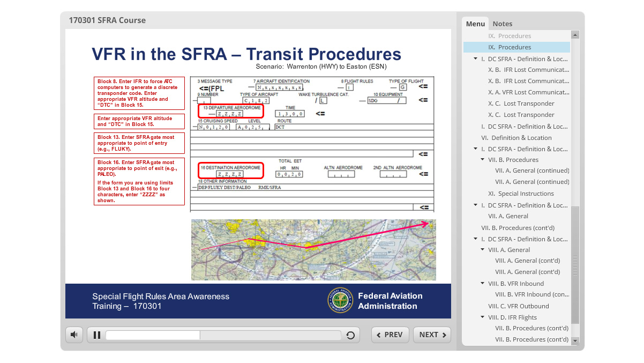The image size is (644, 363).
Task: Collapse the VII. B. Procedures section arrow
Action: tap(483, 160)
